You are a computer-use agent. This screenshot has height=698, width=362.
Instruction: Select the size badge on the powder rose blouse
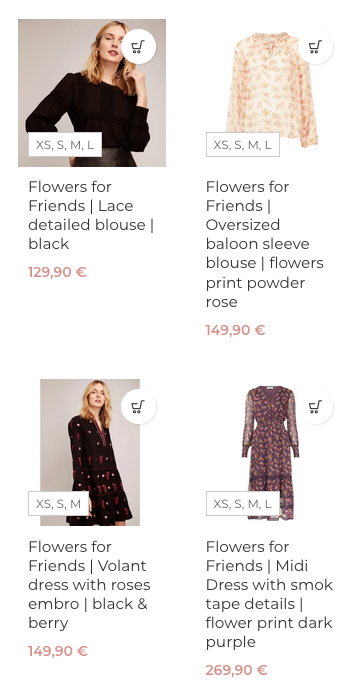(243, 144)
